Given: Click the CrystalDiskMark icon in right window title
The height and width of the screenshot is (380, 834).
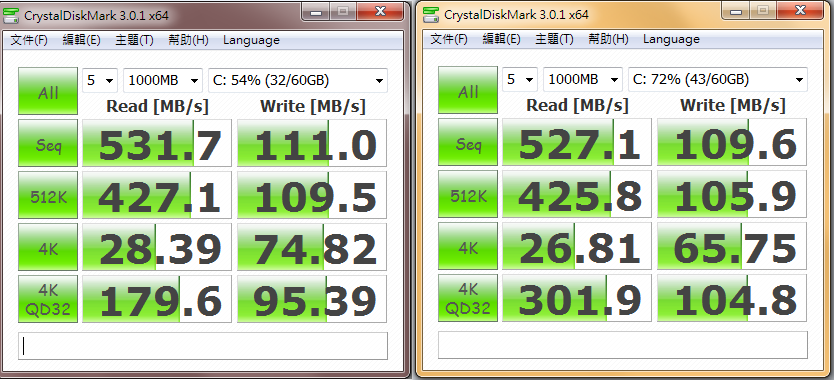Looking at the screenshot, I should (x=432, y=14).
